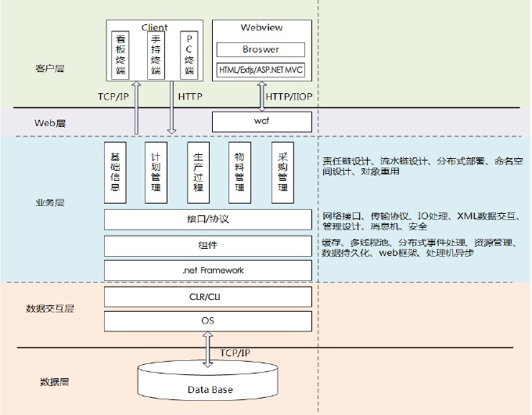The image size is (532, 415).
Task: Select the 生产过程 module block
Action: pos(199,171)
